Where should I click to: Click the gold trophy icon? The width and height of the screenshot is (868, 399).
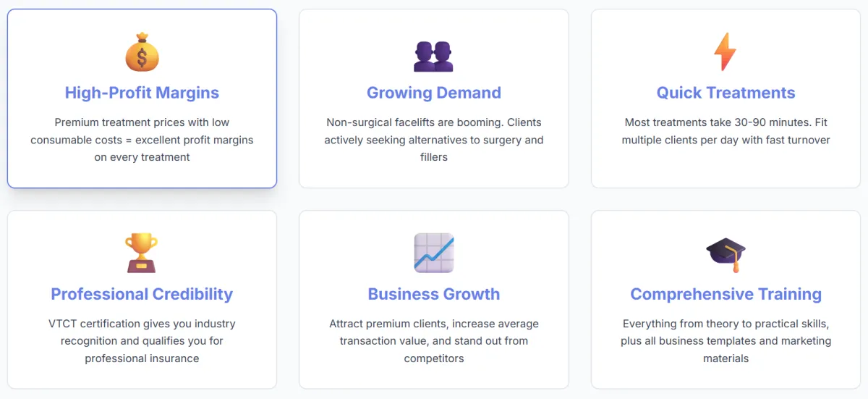[142, 253]
